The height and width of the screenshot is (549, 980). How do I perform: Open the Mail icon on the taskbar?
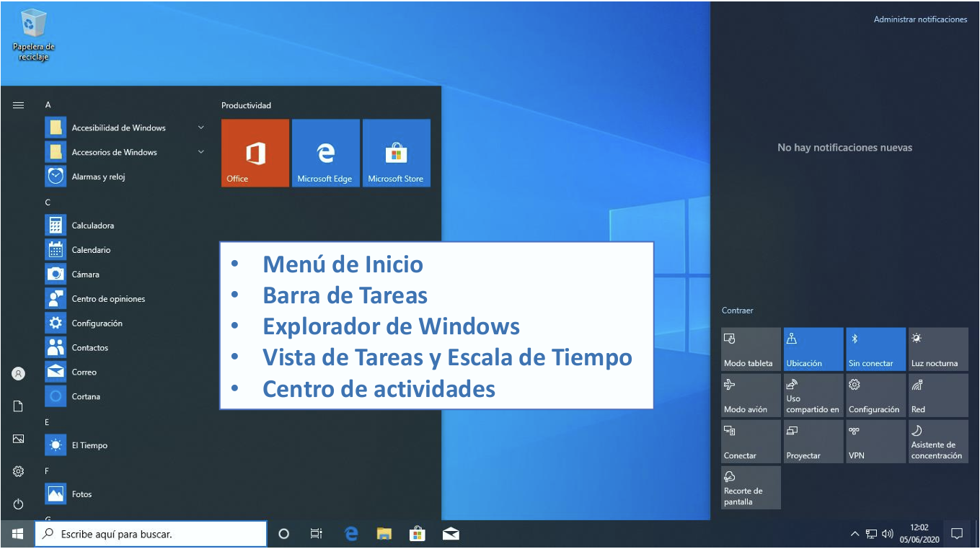(451, 534)
